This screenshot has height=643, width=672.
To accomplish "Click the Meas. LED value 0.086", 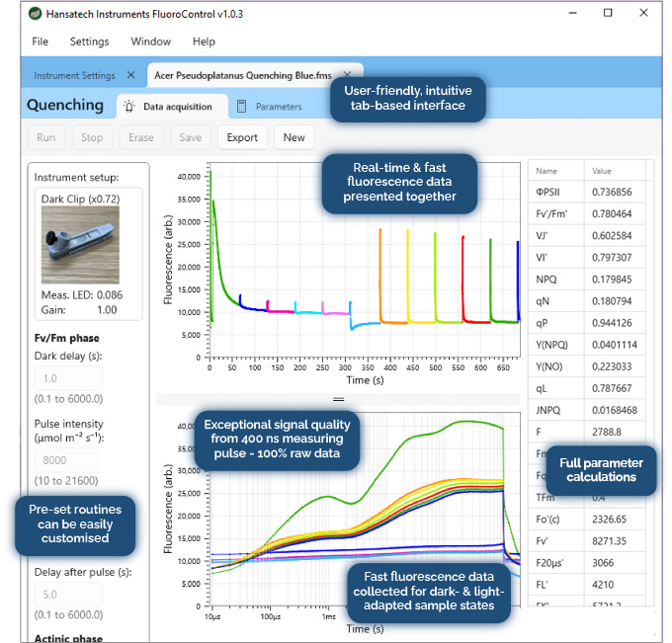I will click(x=110, y=295).
